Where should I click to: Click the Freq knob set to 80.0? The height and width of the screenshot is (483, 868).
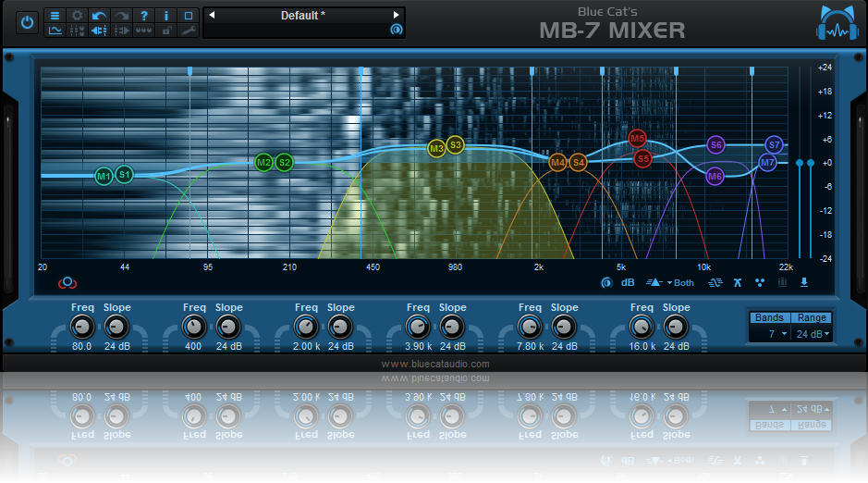click(x=82, y=327)
